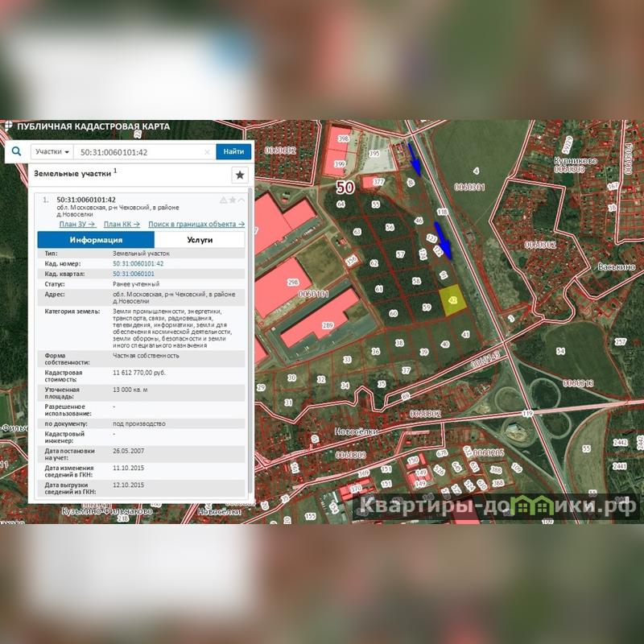
Task: Open cadastral number link 50:31:0060101:42
Action: [138, 263]
